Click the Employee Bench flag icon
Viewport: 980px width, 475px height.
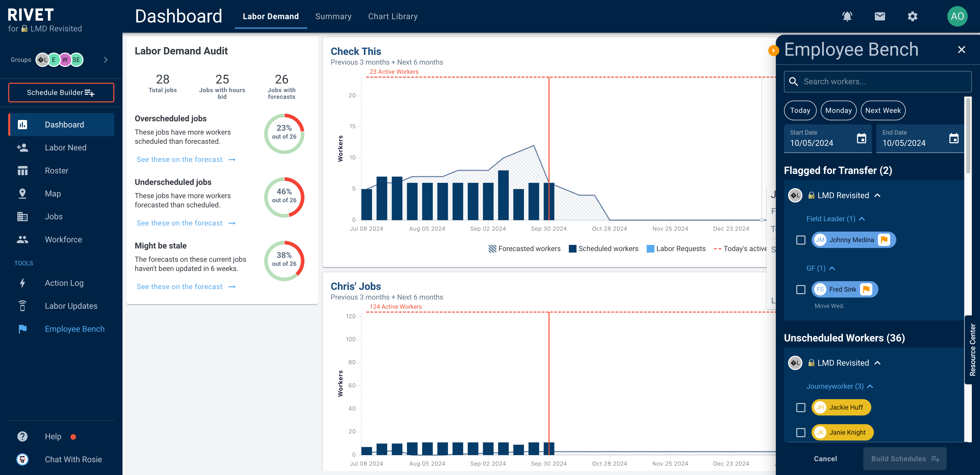[22, 329]
